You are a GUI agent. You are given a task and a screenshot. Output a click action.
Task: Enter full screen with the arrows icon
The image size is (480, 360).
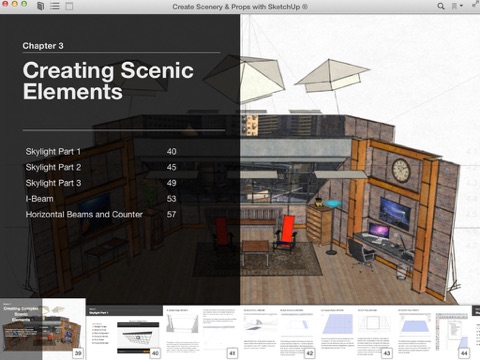(476, 4)
